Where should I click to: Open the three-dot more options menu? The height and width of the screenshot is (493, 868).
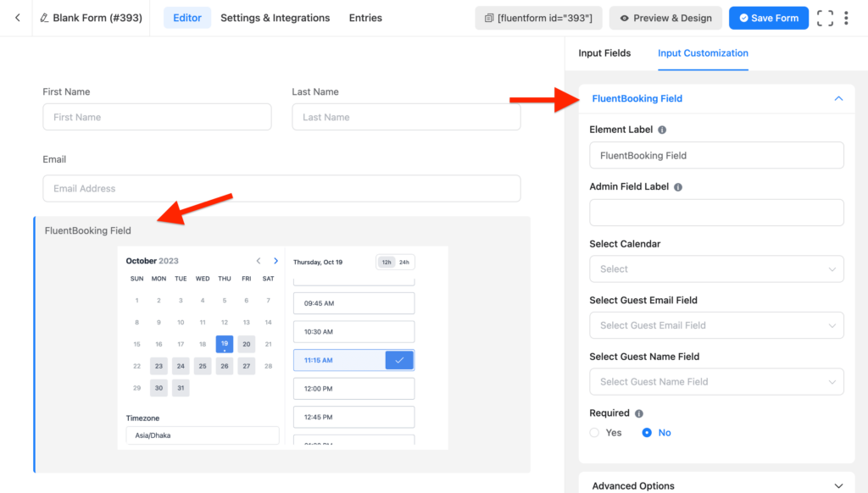pyautogui.click(x=846, y=18)
